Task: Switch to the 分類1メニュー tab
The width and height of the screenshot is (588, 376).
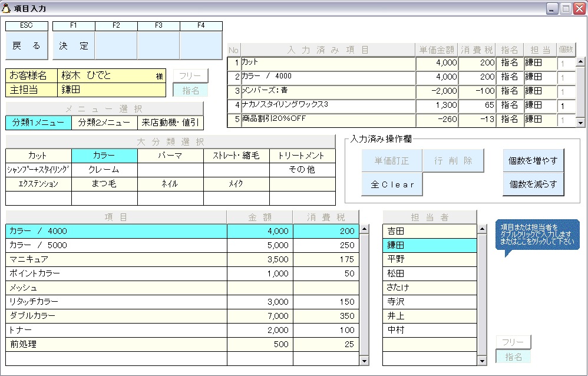Action: click(x=38, y=123)
